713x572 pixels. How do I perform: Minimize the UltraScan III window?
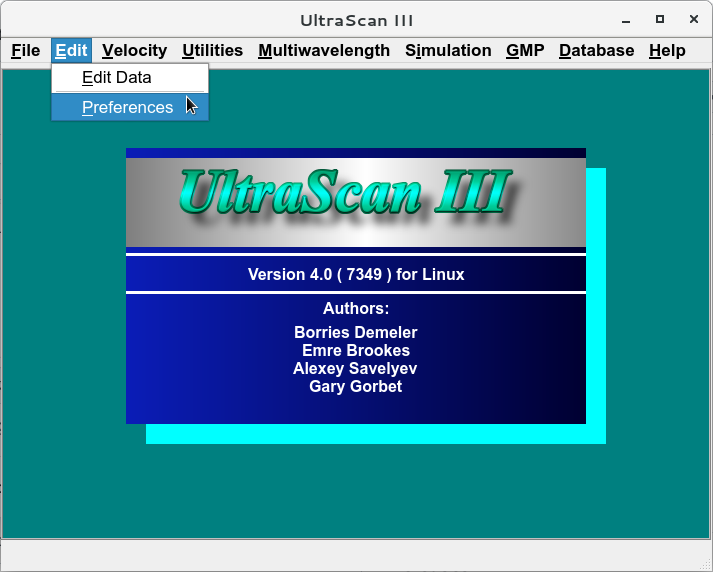tap(626, 20)
